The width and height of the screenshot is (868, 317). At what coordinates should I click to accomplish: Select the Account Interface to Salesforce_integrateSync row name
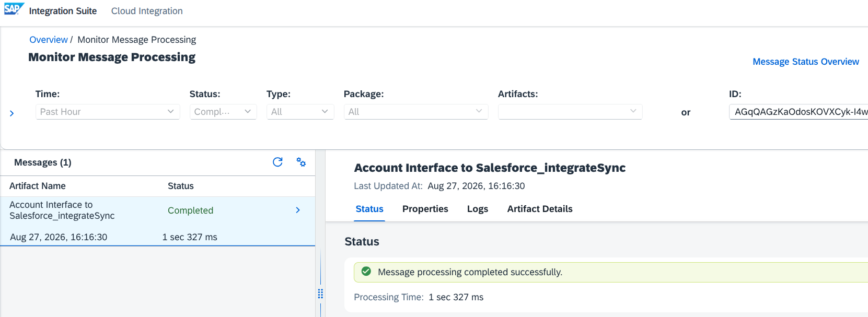coord(62,210)
